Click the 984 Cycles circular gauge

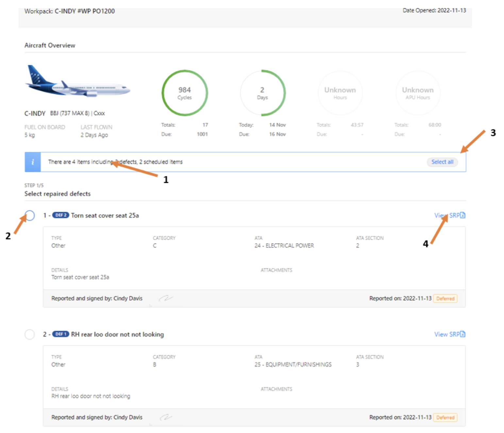pyautogui.click(x=185, y=93)
